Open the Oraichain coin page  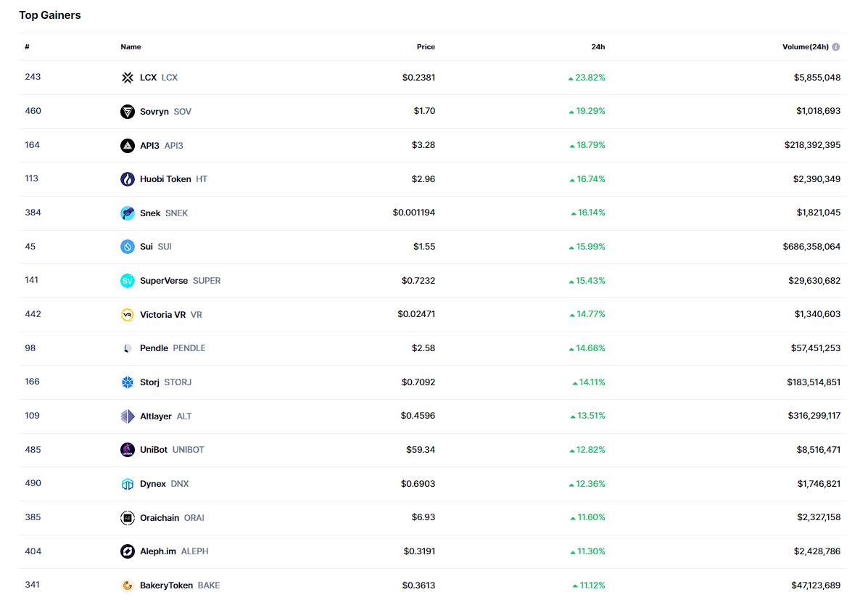[x=160, y=518]
